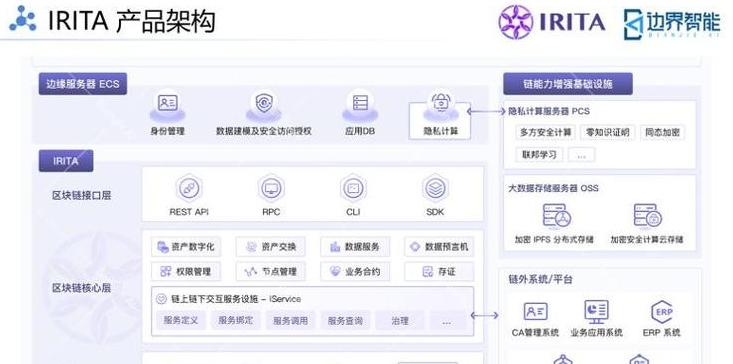Click the molecule icon beside the title
This screenshot has height=364, width=733.
pyautogui.click(x=22, y=19)
